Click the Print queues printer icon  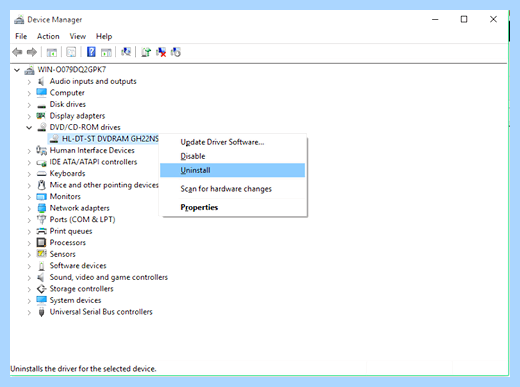click(x=41, y=231)
